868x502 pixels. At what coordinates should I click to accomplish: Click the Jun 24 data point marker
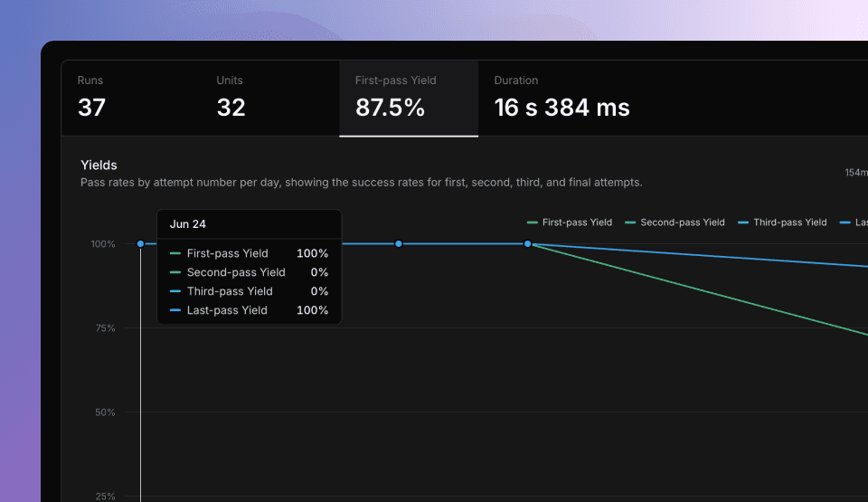point(140,243)
